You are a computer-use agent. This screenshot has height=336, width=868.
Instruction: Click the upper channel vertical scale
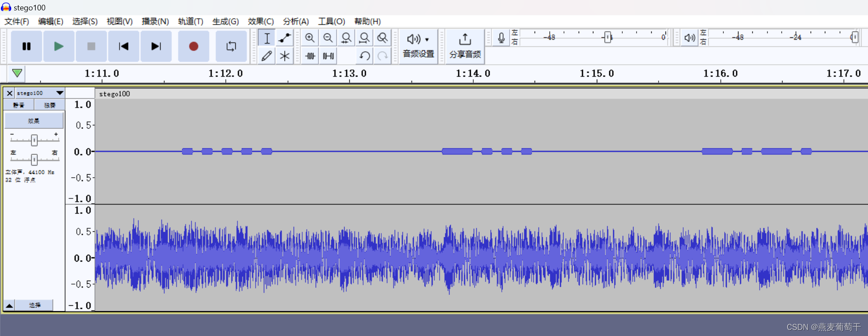click(80, 151)
